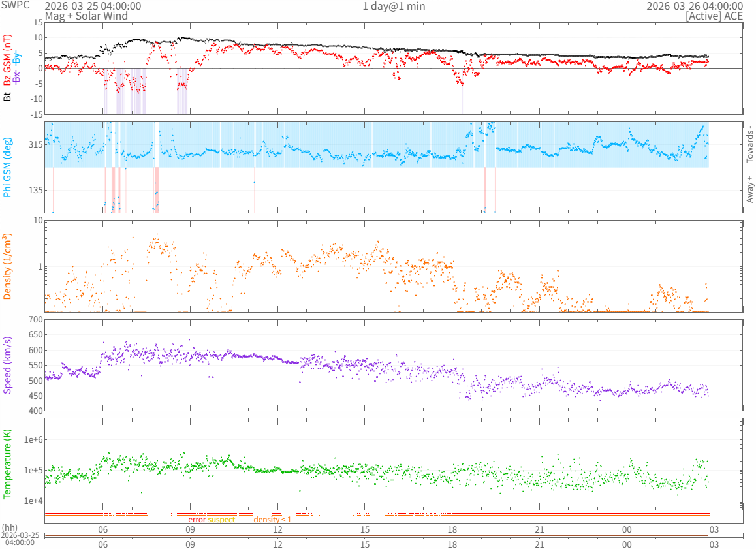756x549 pixels.
Task: Click the Phi GSM (deg) axis label
Action: coord(8,167)
